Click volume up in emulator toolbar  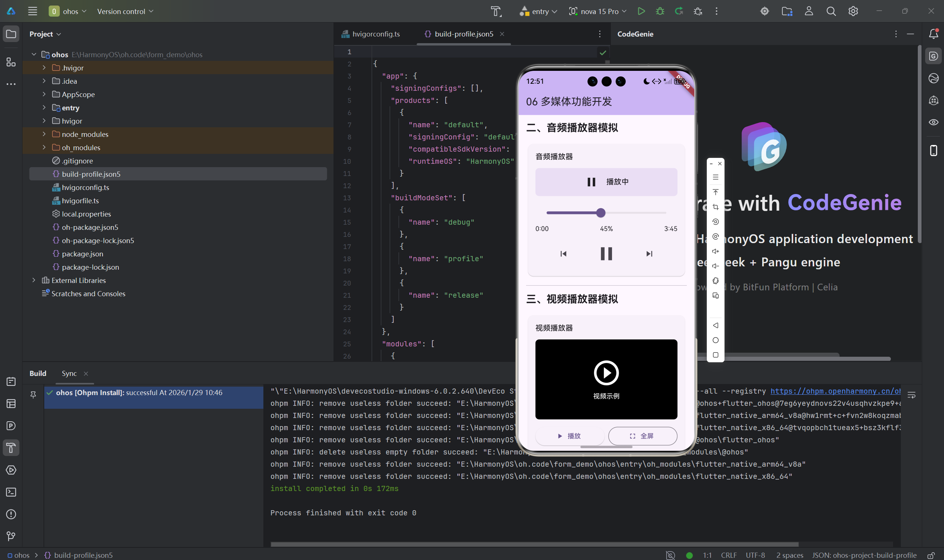[x=715, y=251]
